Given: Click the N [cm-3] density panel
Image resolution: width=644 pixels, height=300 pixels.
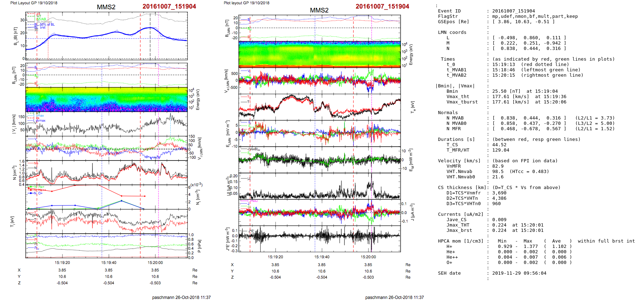Looking at the screenshot, I should click(x=106, y=172).
